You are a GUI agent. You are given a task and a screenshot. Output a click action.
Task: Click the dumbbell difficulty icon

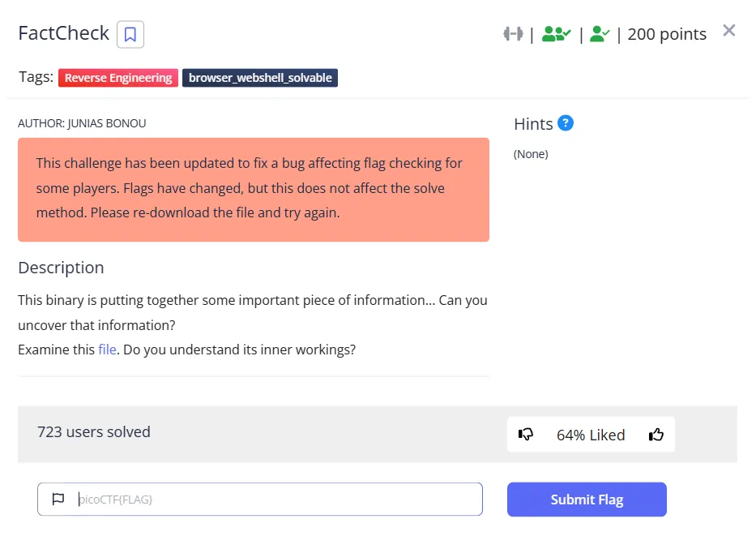pos(513,34)
